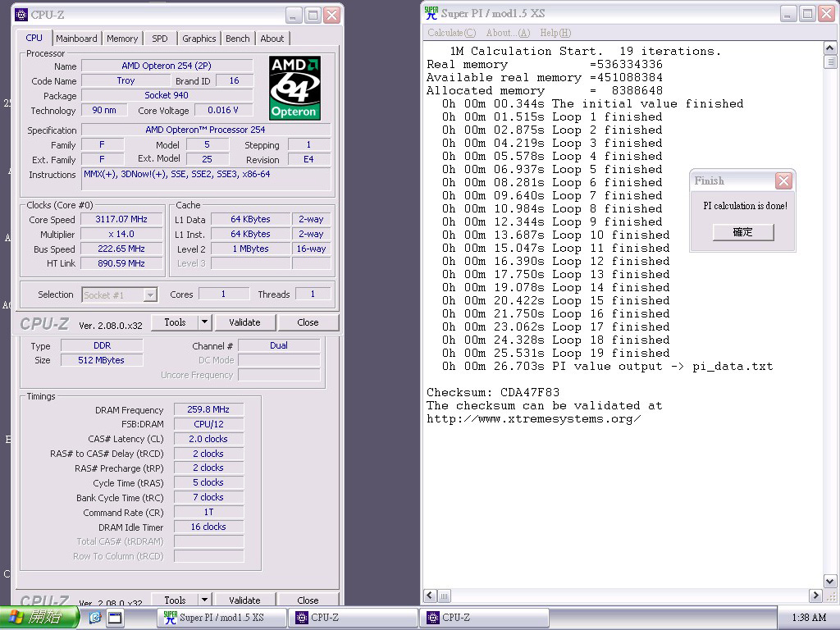
Task: Activate the first CPU-Z taskbar button
Action: click(353, 618)
